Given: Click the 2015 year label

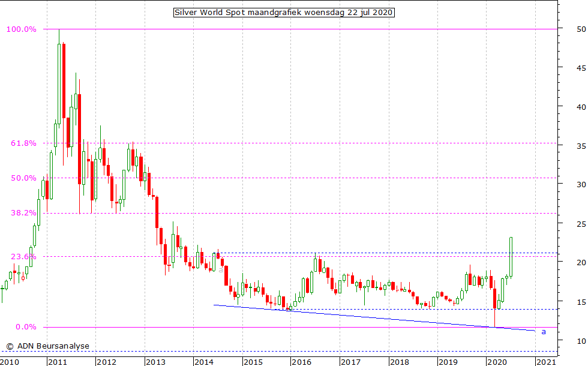Looking at the screenshot, I should pyautogui.click(x=253, y=362).
